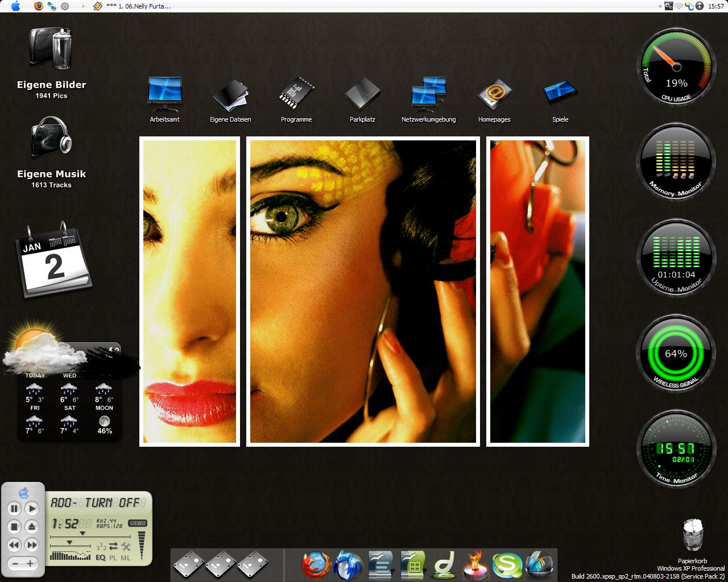Launch OpenOffice Writer from the dock
Viewport: 728px width, 582px height.
pyautogui.click(x=379, y=565)
